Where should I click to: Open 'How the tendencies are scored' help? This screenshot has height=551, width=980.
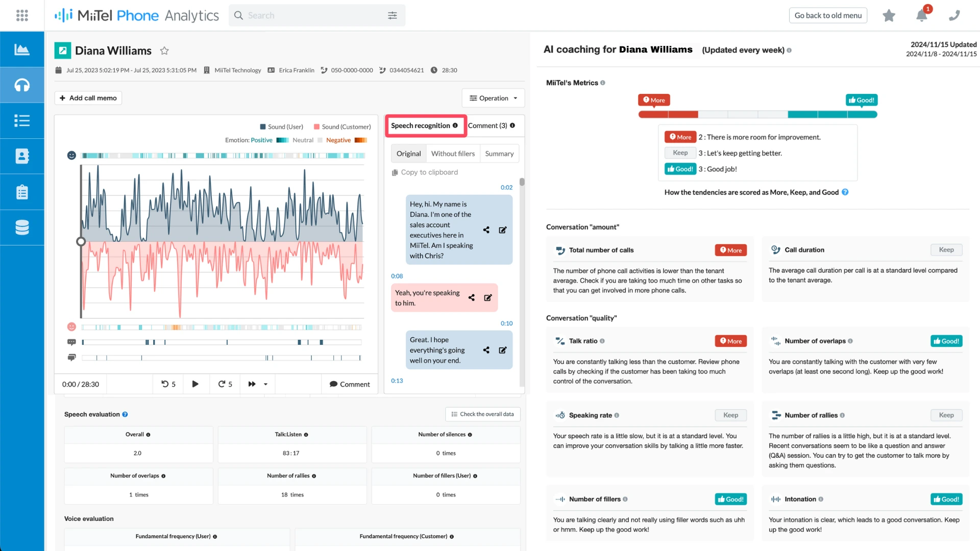[845, 192]
